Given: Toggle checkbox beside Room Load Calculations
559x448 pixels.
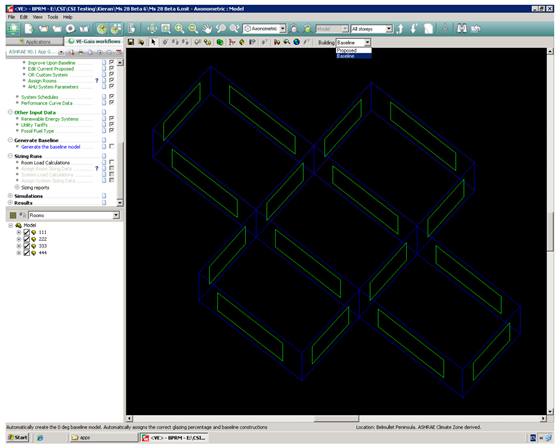Looking at the screenshot, I should (x=112, y=163).
